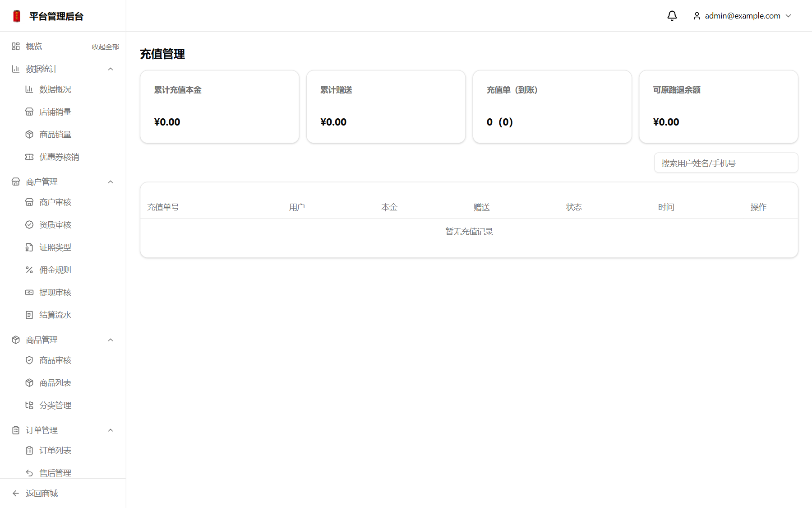
Task: Collapse the 订单管理 section chevron
Action: pos(111,430)
